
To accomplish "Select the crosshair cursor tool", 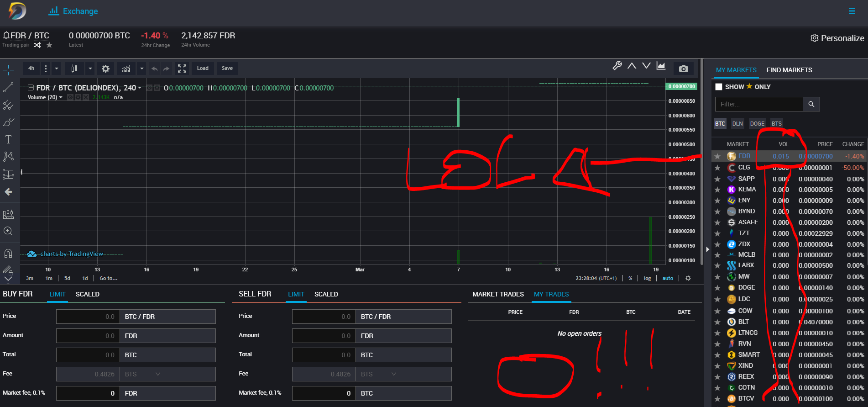I will (x=8, y=70).
